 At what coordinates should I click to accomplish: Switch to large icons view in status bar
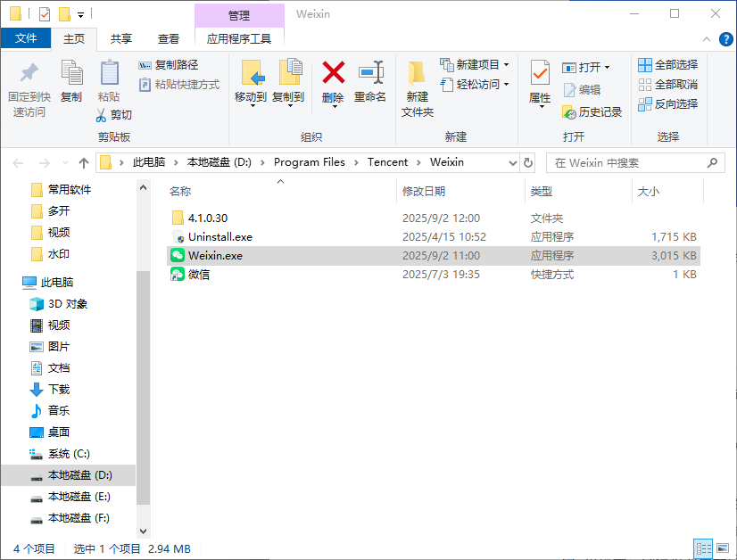725,548
